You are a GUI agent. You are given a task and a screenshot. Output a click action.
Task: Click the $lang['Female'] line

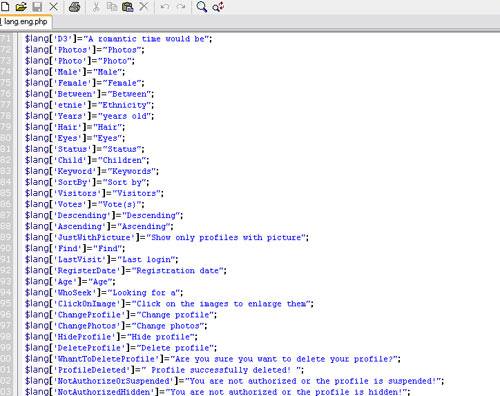[85, 83]
